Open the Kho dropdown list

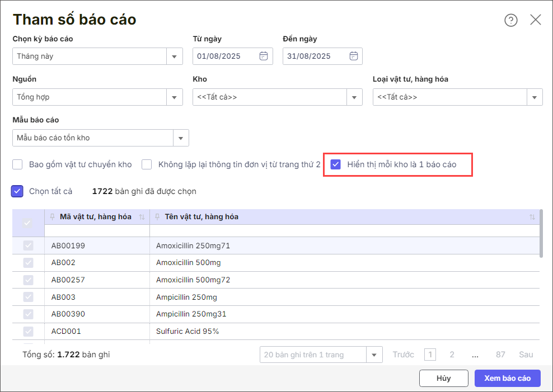pyautogui.click(x=354, y=97)
